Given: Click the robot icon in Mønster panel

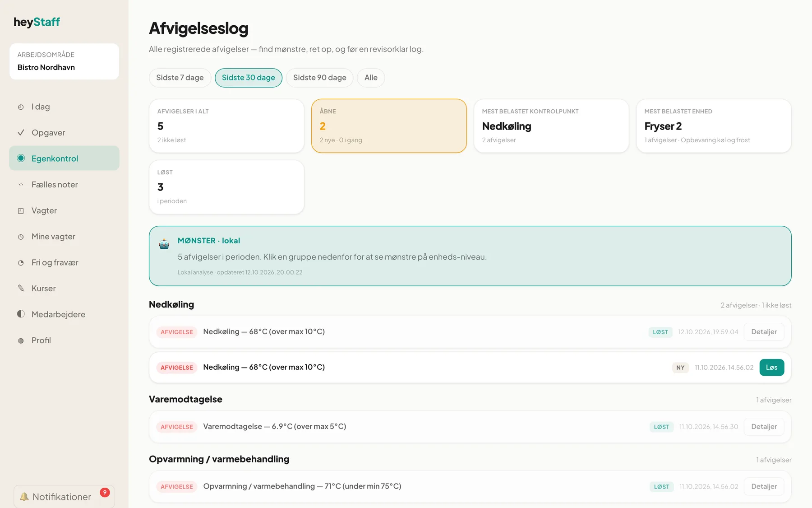Looking at the screenshot, I should (x=164, y=244).
